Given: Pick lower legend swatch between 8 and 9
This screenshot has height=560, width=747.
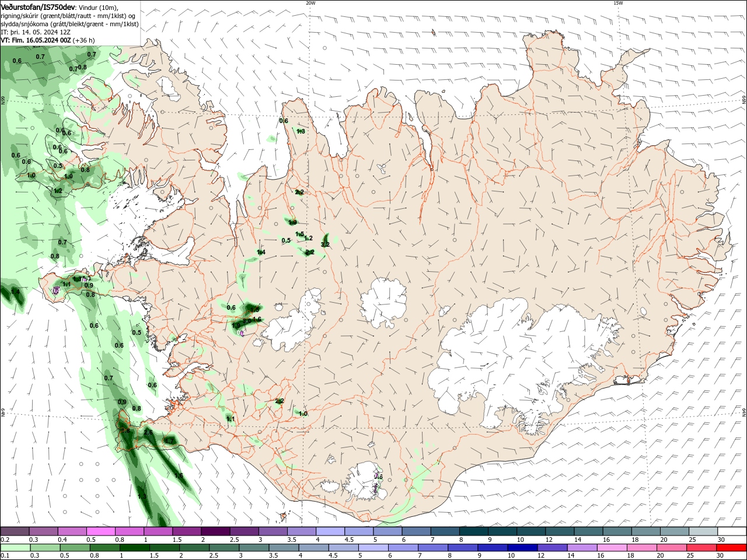Looking at the screenshot, I should click(x=462, y=548).
